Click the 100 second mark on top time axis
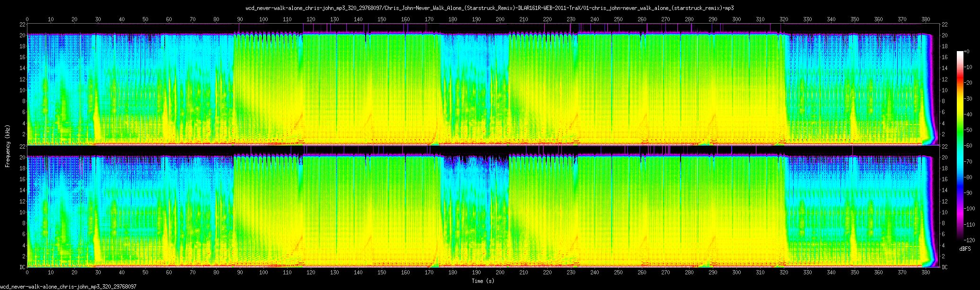Image resolution: width=980 pixels, height=290 pixels. (263, 19)
